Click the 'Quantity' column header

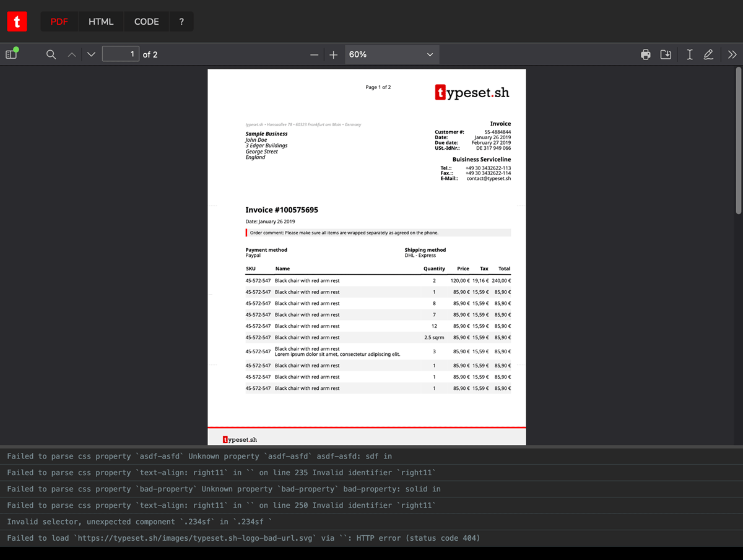pos(434,269)
